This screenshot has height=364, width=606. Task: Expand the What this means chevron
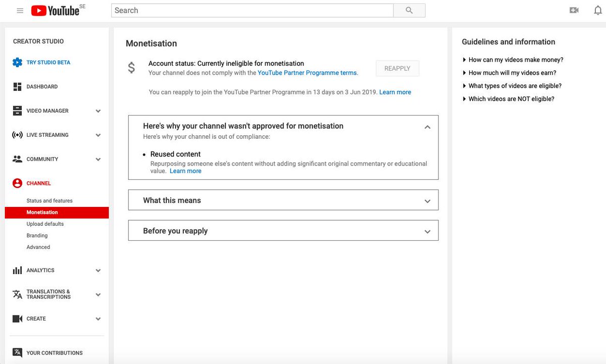click(427, 201)
